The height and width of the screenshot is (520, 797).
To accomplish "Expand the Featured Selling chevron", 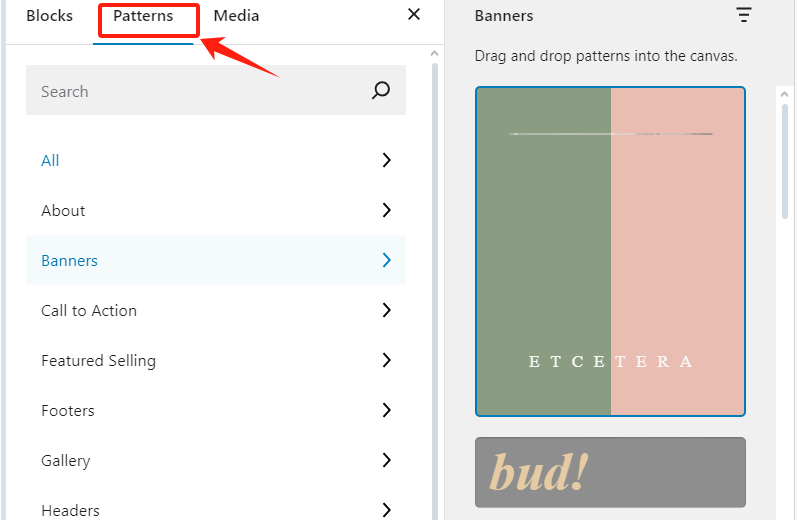I will tap(387, 360).
